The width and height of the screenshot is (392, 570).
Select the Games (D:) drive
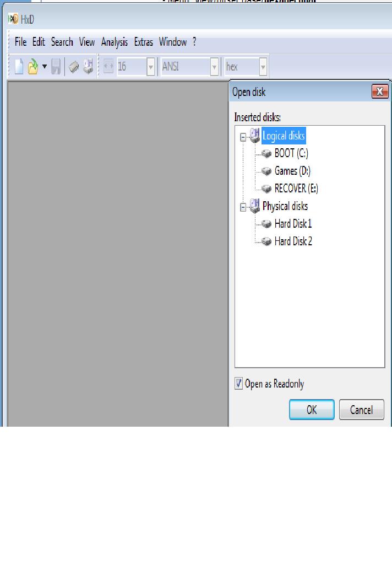tap(292, 171)
